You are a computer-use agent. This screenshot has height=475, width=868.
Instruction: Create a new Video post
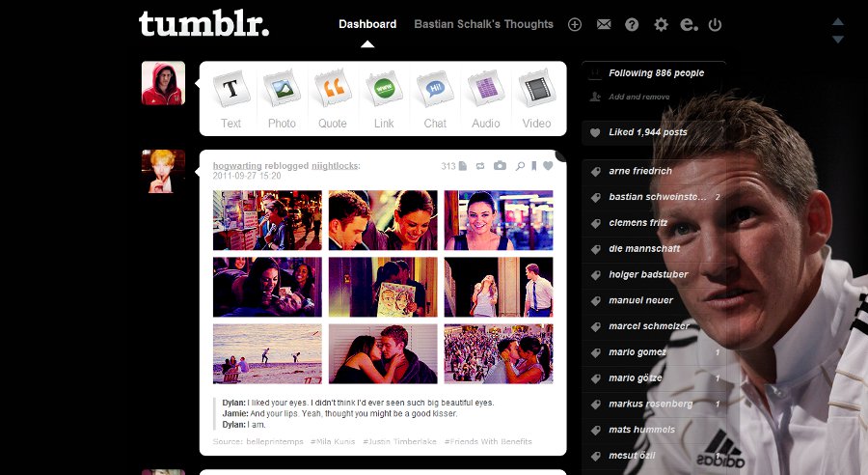537,98
